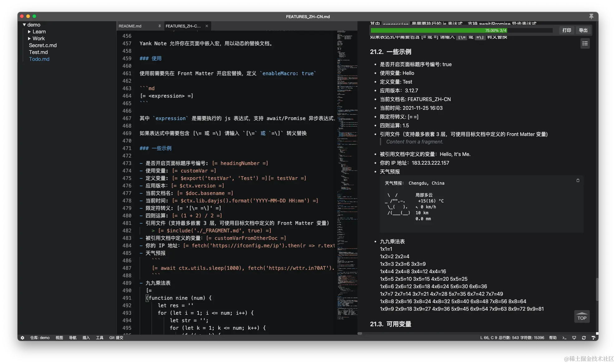The height and width of the screenshot is (364, 616).
Task: Jump to top with TOP button
Action: pyautogui.click(x=582, y=316)
